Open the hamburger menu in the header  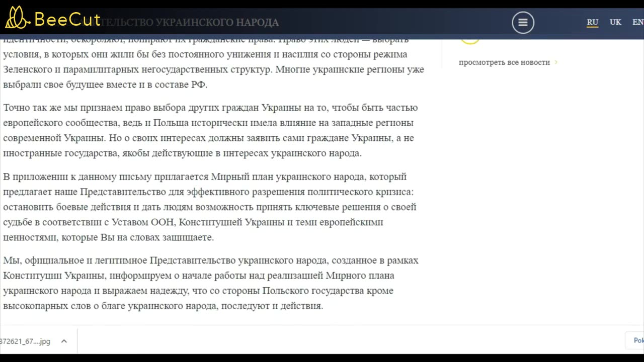click(x=523, y=23)
